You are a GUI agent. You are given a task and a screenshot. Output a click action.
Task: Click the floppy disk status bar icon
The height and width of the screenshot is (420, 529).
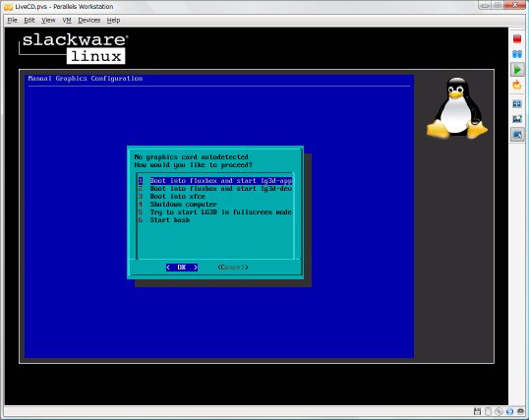(x=477, y=411)
